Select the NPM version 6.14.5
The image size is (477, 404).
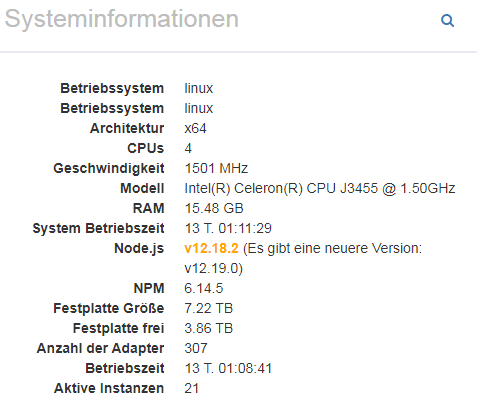(x=204, y=288)
